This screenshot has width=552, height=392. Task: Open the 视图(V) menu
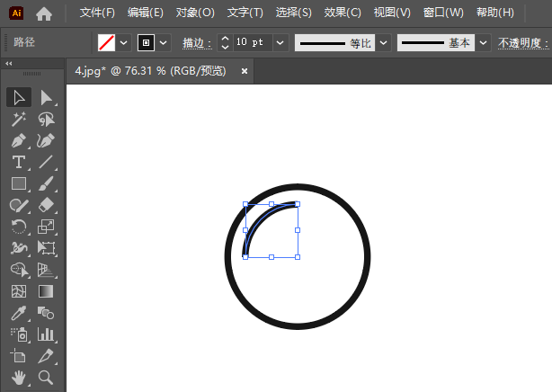click(392, 13)
